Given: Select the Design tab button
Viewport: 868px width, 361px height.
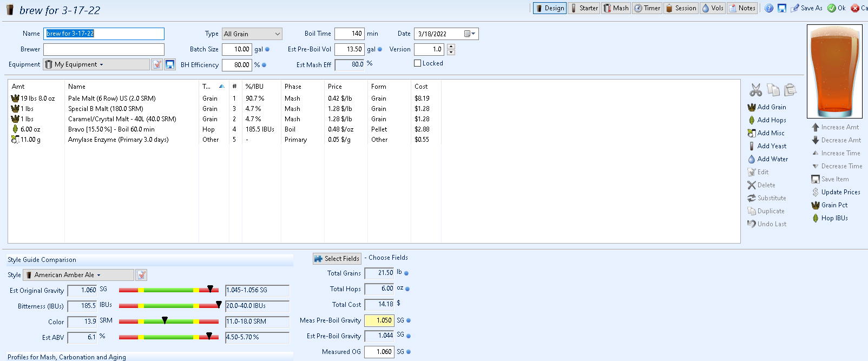Looking at the screenshot, I should 550,8.
